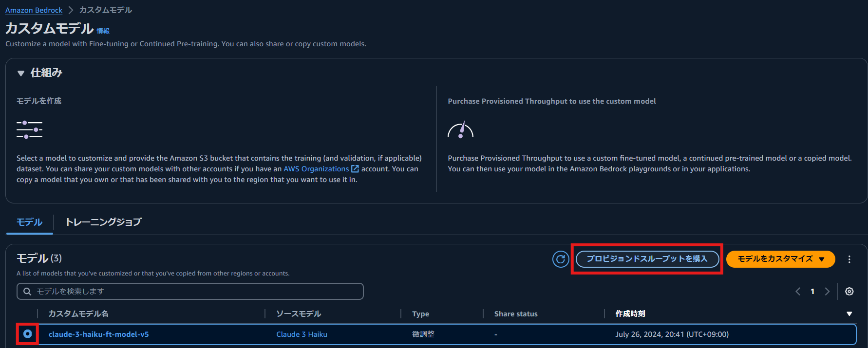868x348 pixels.
Task: Click the refresh models icon
Action: click(561, 259)
